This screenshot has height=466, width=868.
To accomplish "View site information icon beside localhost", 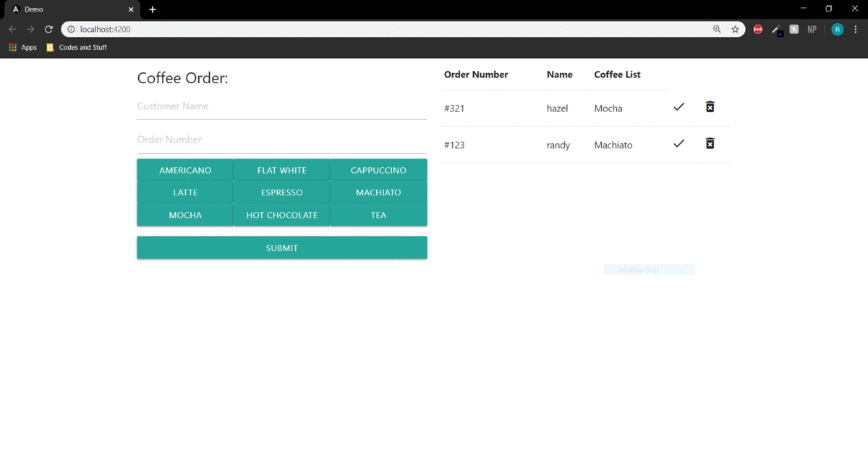I will (x=71, y=29).
